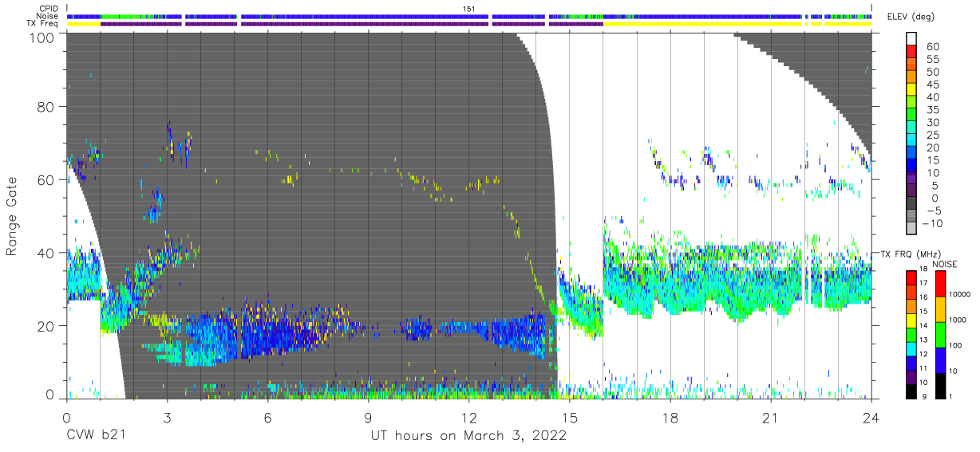This screenshot has height=452, width=980.
Task: Click the Range Gate axis tick "100"
Action: click(x=42, y=37)
